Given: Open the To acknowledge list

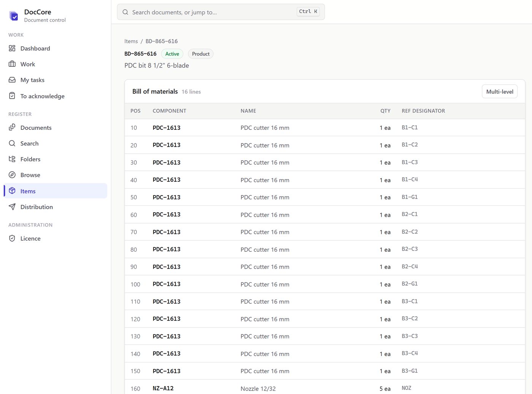Looking at the screenshot, I should [55, 96].
